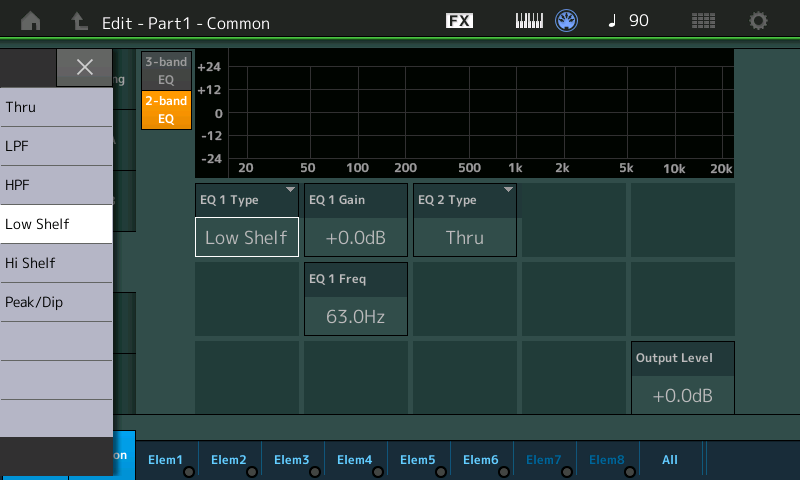Tap the blue Super Knob icon
This screenshot has height=480, width=800.
click(566, 21)
